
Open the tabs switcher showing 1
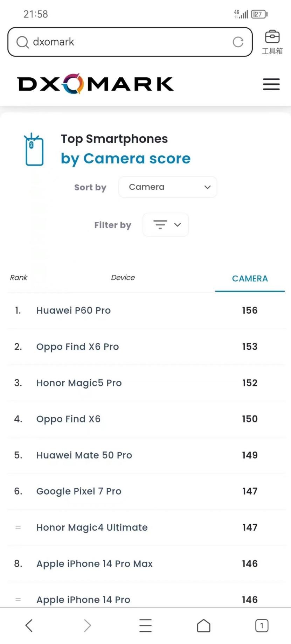(x=262, y=625)
